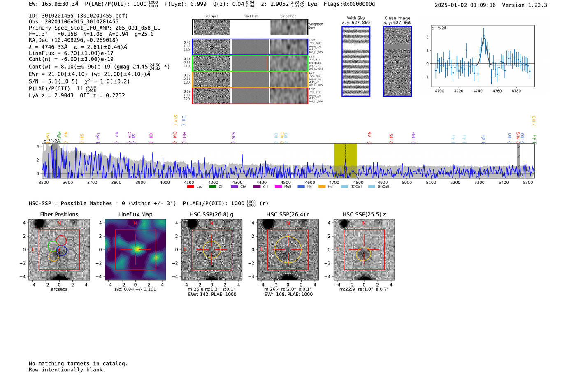
Task: Open the Lineflux Map panel
Action: click(x=135, y=250)
